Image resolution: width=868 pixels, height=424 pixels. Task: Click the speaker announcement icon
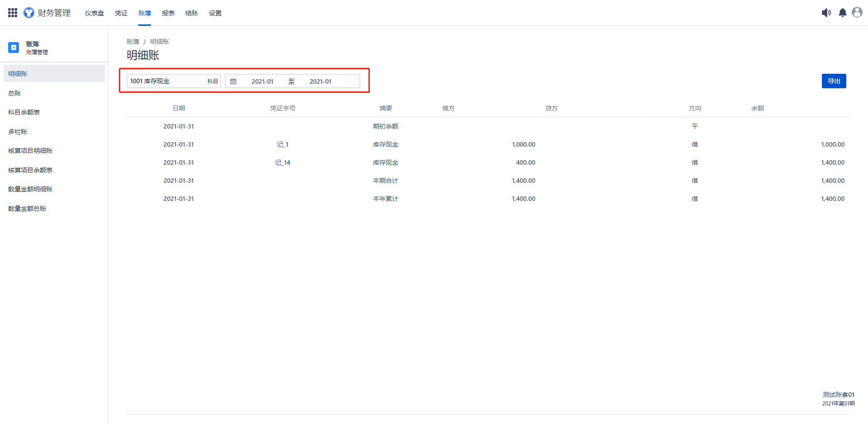click(826, 13)
